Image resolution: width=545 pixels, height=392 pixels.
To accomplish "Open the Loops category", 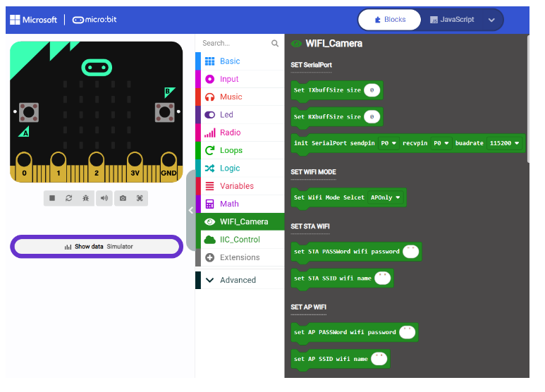I will (240, 150).
